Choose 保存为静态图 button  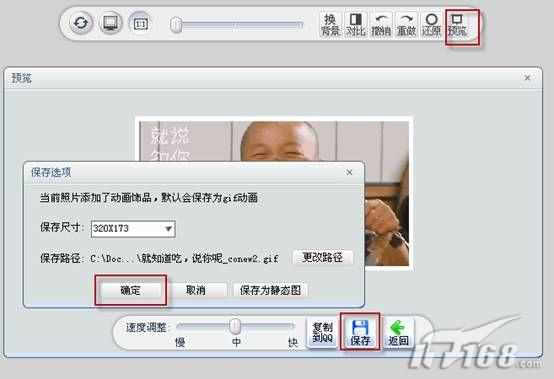tap(270, 290)
